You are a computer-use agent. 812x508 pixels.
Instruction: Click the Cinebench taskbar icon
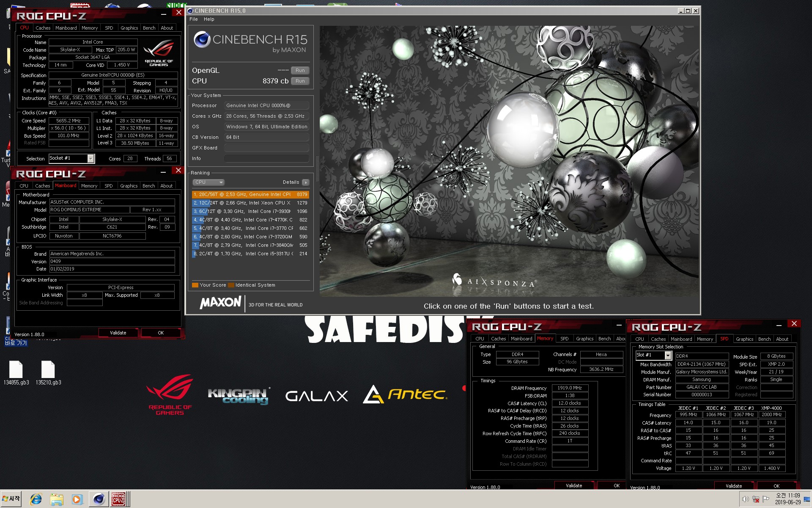point(98,499)
